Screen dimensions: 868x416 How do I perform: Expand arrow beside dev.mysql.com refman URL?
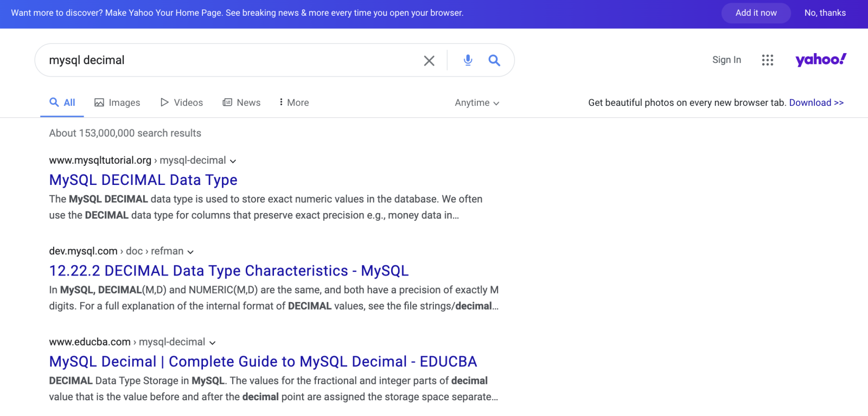tap(190, 252)
